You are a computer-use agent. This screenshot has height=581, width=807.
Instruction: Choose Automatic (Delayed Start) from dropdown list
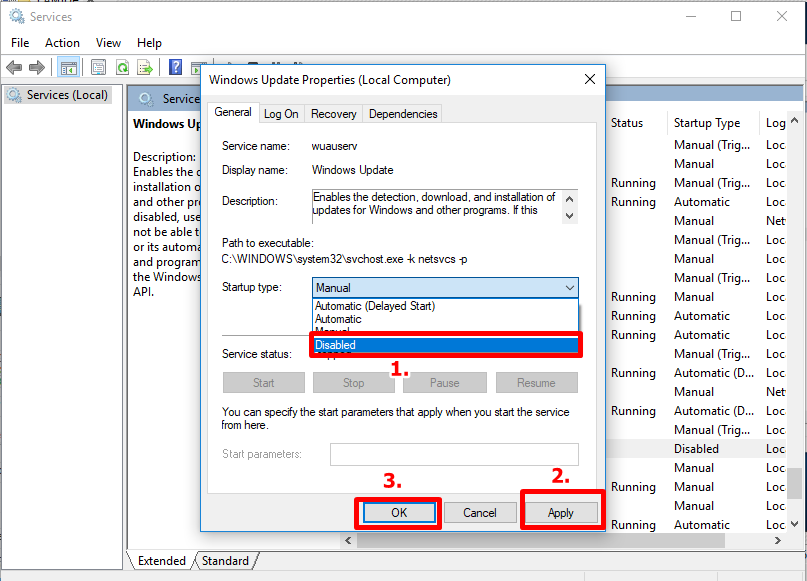click(445, 306)
